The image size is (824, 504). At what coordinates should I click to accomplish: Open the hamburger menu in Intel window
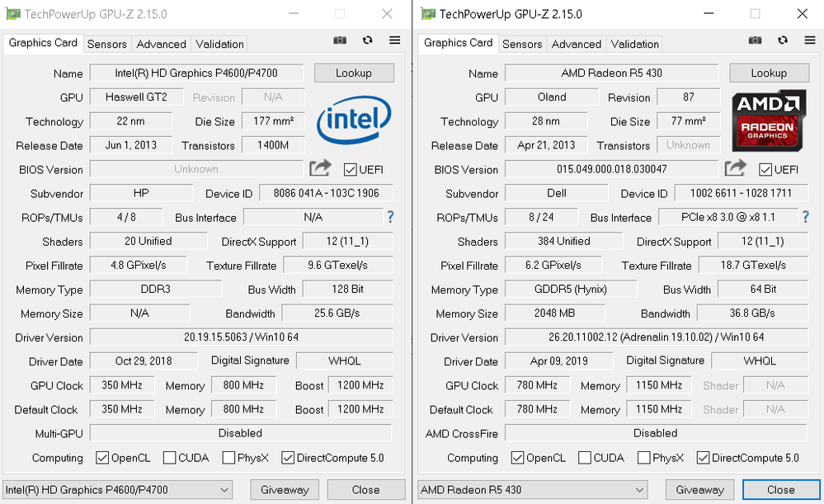pyautogui.click(x=394, y=40)
